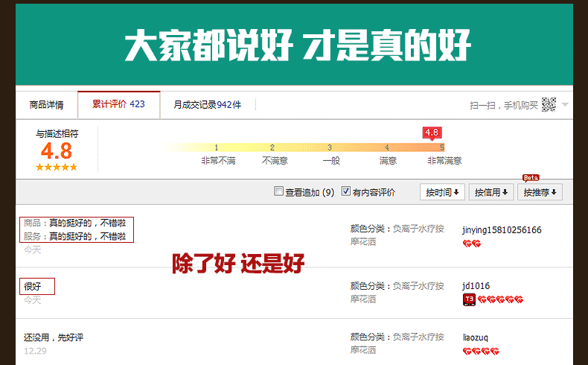Sort reviews with 按推荐 button
Image resolution: width=588 pixels, height=365 pixels.
click(540, 192)
